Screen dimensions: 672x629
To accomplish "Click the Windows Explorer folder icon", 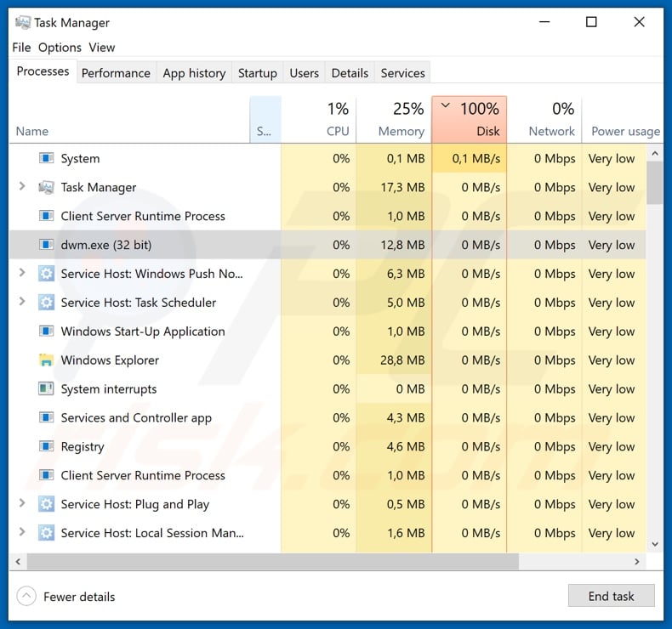I will coord(46,360).
